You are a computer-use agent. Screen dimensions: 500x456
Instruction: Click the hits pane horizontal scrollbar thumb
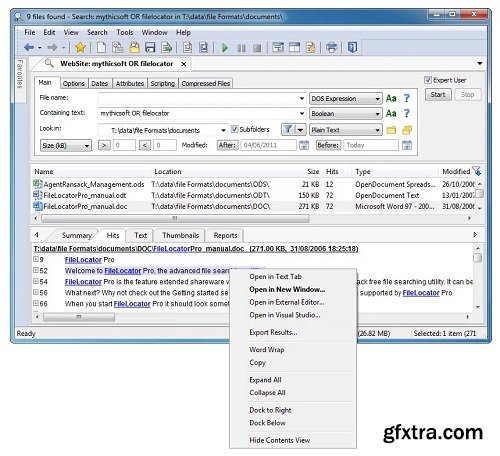[79, 317]
